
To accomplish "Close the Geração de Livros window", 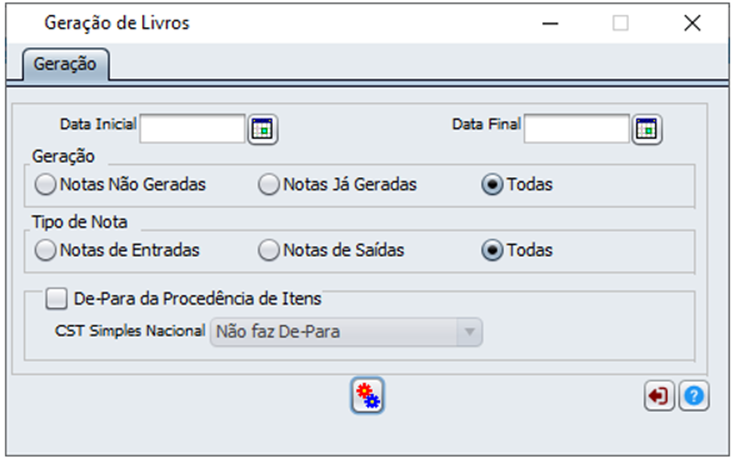I will pyautogui.click(x=692, y=23).
